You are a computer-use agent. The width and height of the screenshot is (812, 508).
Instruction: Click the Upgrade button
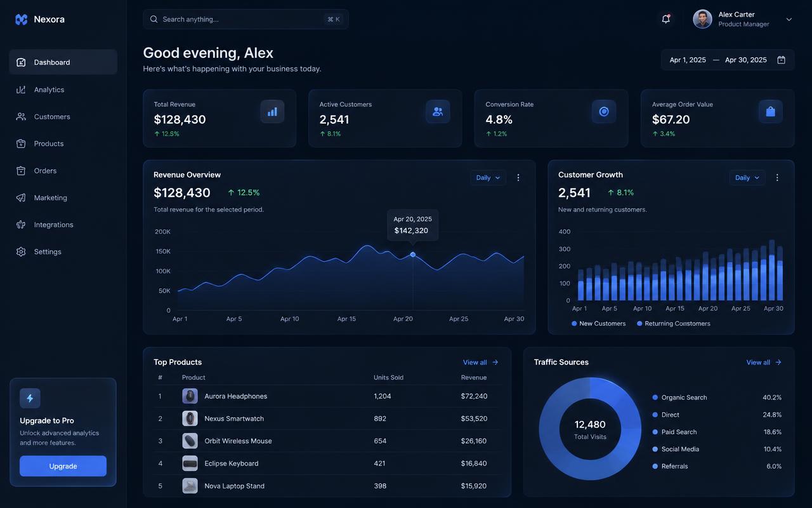(63, 466)
